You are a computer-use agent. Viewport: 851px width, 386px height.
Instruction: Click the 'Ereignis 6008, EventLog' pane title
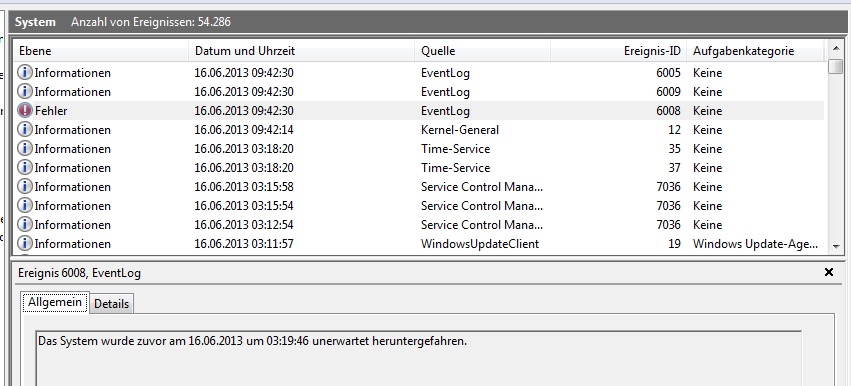pyautogui.click(x=79, y=273)
